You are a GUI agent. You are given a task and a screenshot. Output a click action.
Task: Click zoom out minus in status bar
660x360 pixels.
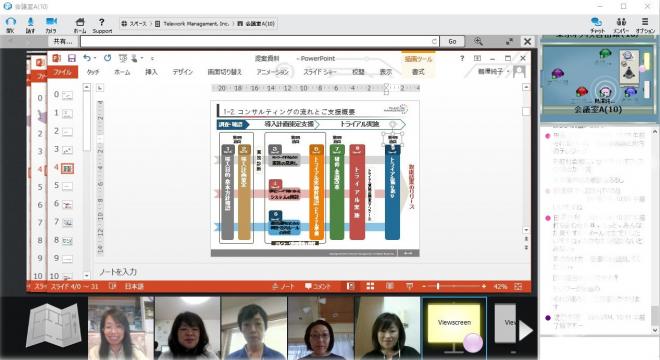(424, 286)
